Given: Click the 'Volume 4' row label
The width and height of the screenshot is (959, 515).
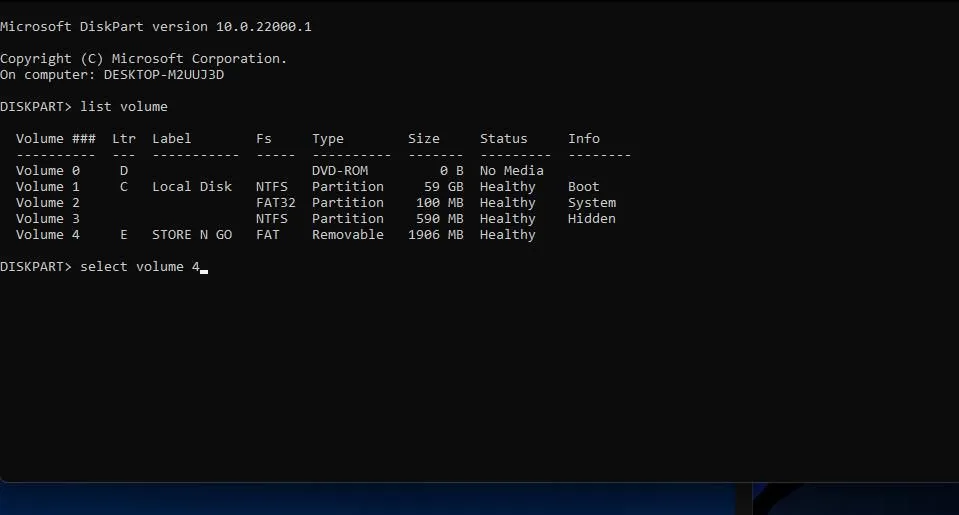Looking at the screenshot, I should [48, 234].
